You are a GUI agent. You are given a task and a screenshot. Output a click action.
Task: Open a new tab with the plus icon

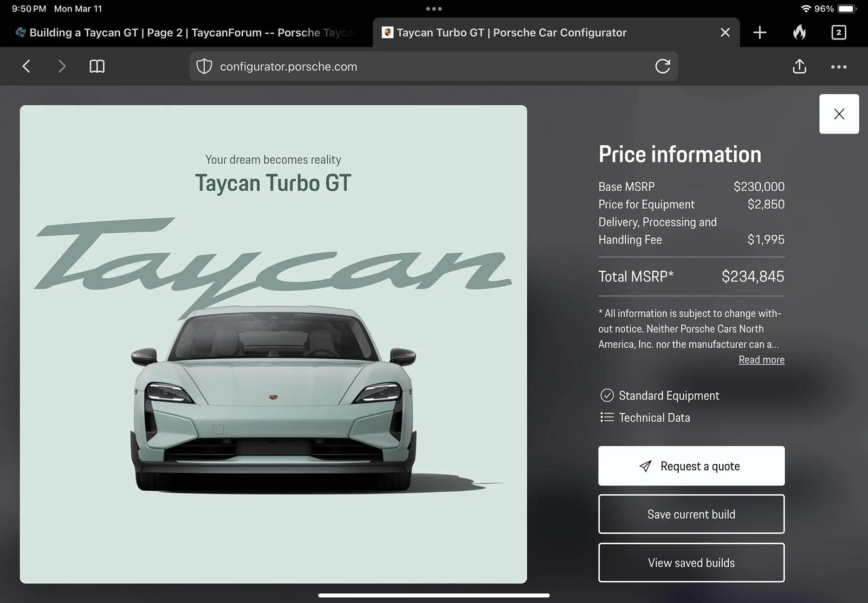click(x=760, y=32)
